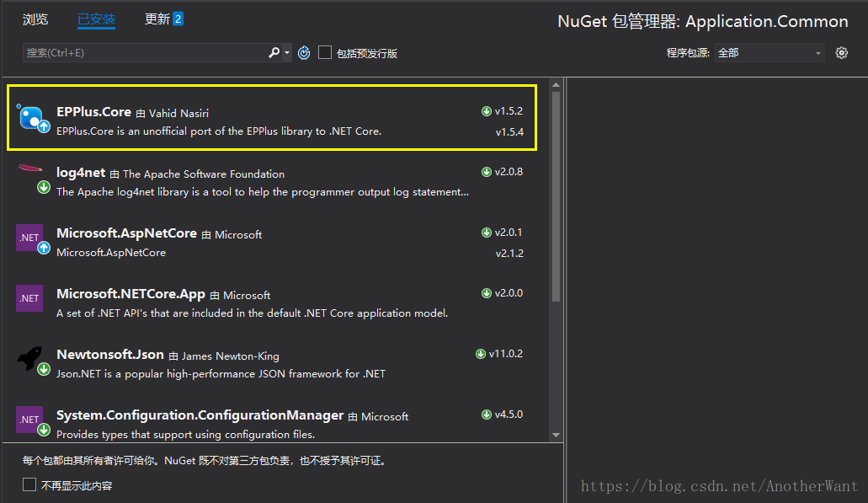Click into the package search box
Viewport: 868px width, 503px height.
click(145, 52)
